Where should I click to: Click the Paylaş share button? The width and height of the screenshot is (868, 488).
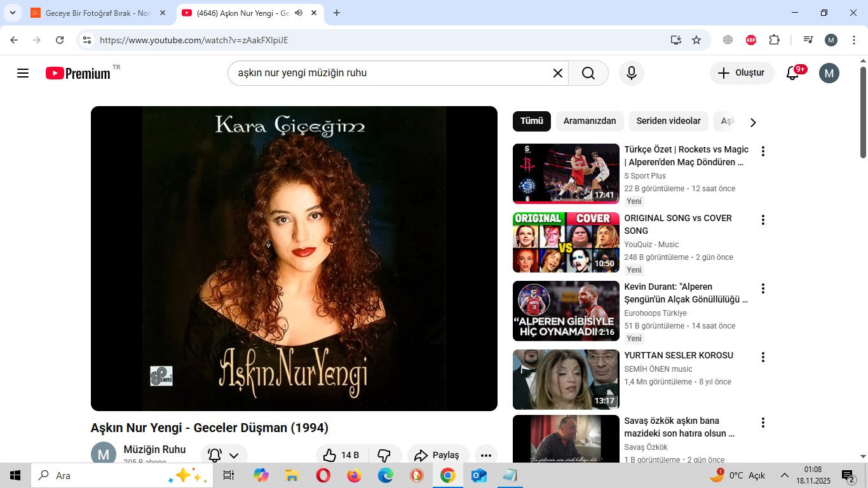click(437, 455)
